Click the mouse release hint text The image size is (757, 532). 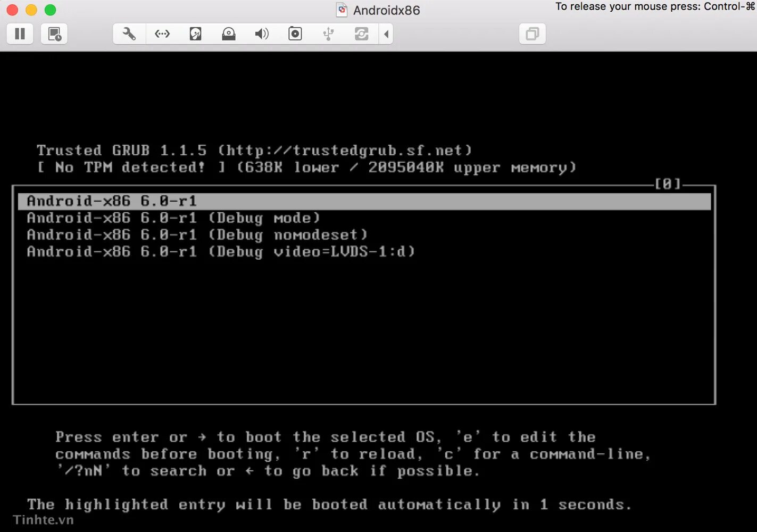tap(655, 6)
